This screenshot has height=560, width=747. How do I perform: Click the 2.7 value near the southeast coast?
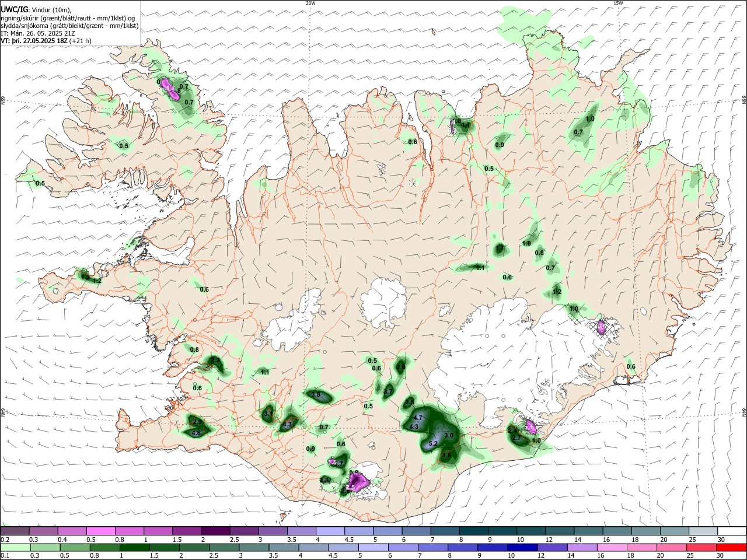coord(516,437)
